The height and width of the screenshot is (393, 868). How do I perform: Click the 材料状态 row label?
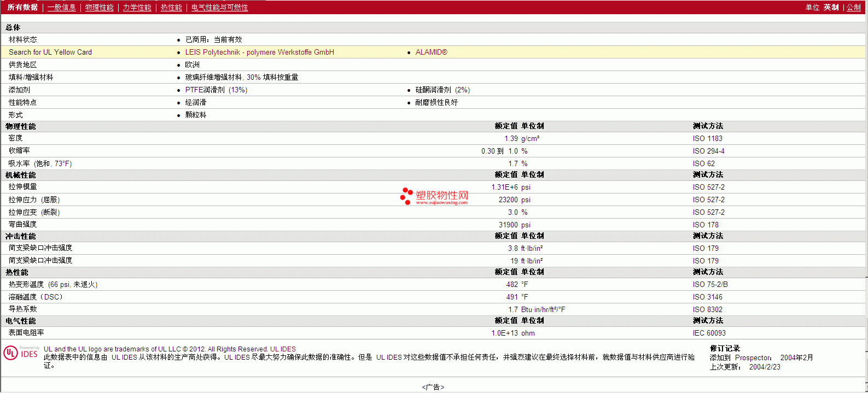23,39
